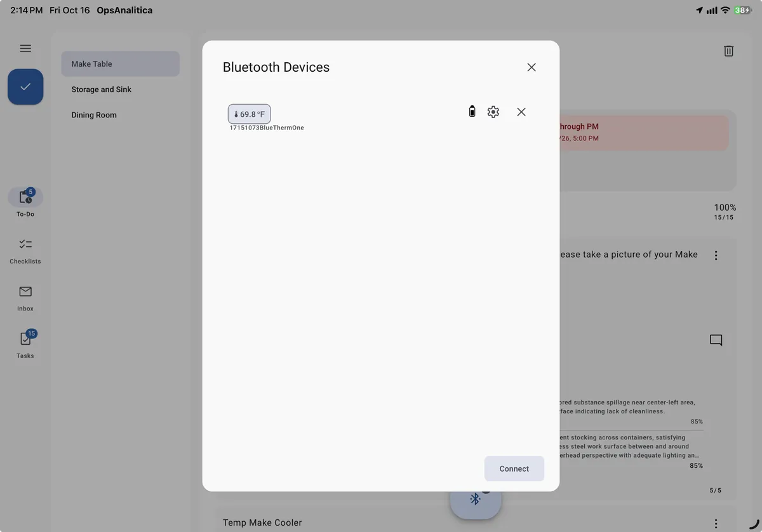The image size is (762, 532).
Task: Tap the Wi-Fi status icon
Action: pos(725,10)
